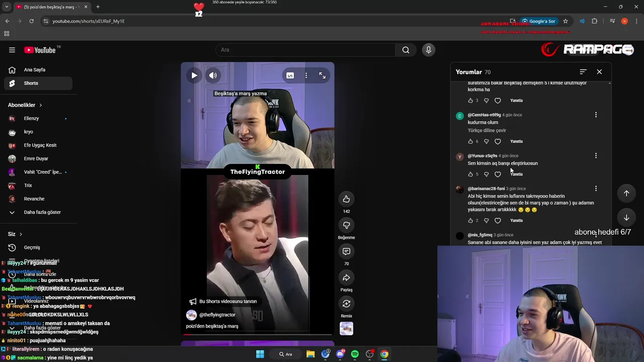Start voice search with the microphone
The height and width of the screenshot is (362, 644).
pos(429,50)
